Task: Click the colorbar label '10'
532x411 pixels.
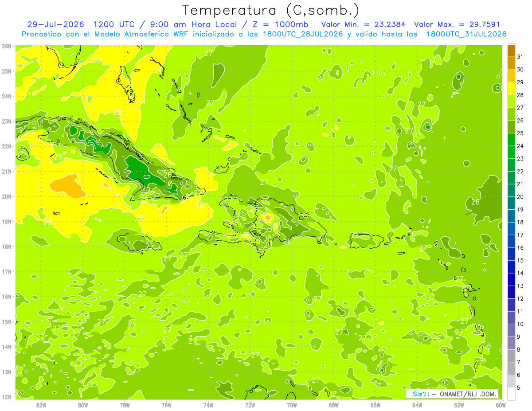Action: pyautogui.click(x=520, y=324)
